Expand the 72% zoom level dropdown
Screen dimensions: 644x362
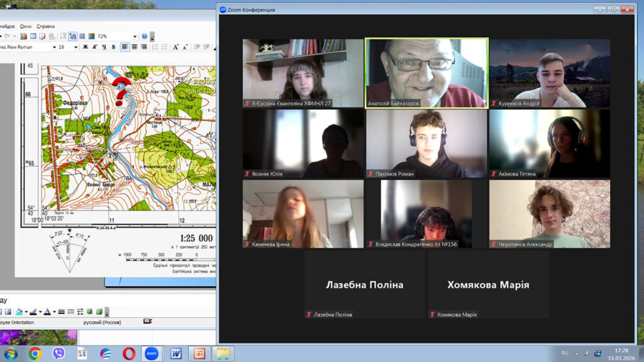pos(135,36)
